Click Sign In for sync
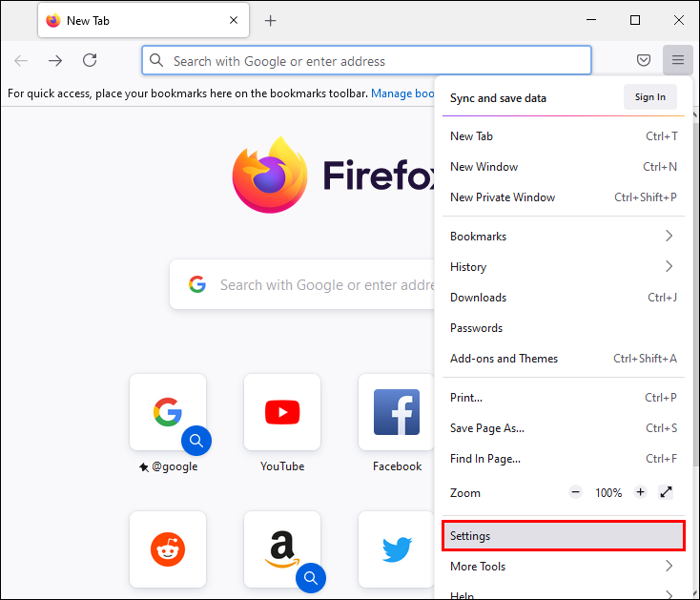Viewport: 700px width, 600px height. click(650, 97)
